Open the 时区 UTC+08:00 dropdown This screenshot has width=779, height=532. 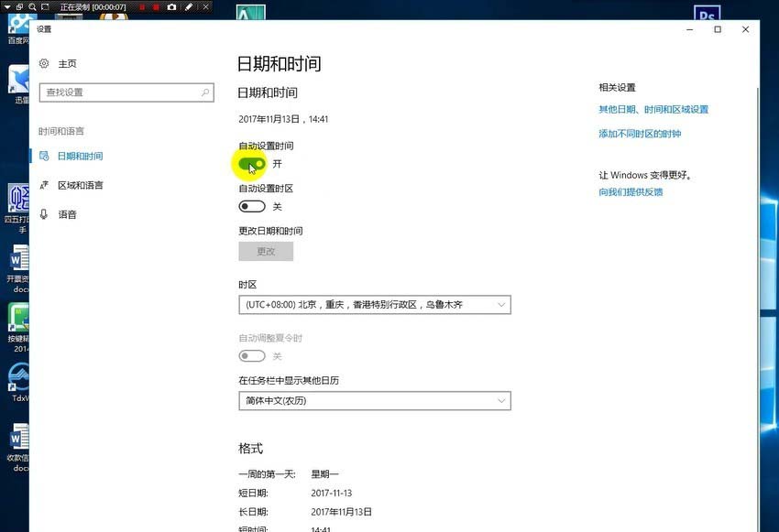tap(375, 305)
